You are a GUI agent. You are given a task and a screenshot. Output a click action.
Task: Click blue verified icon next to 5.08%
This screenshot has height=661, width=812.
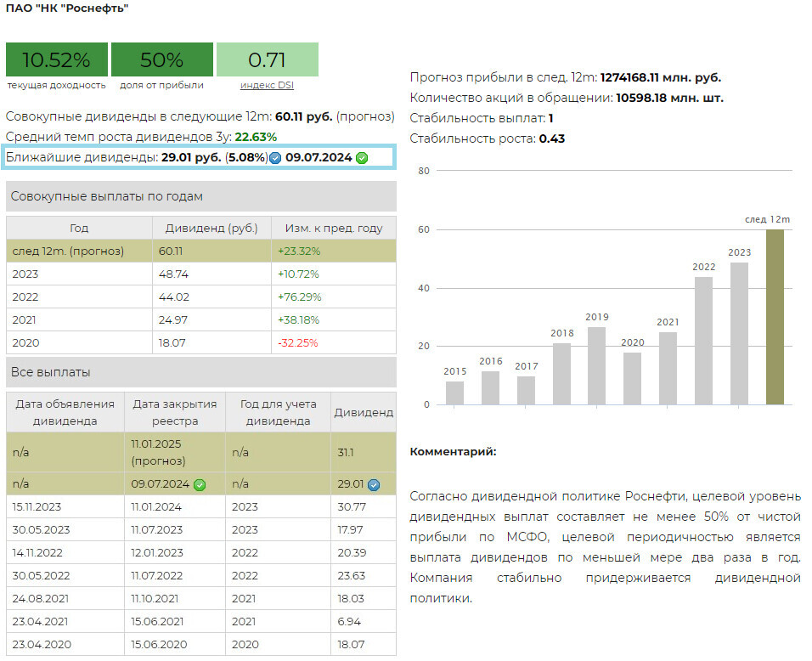coord(275,158)
